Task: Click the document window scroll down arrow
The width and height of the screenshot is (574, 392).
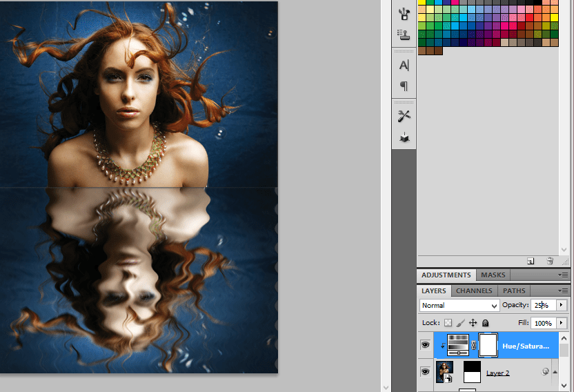Action: [x=386, y=387]
